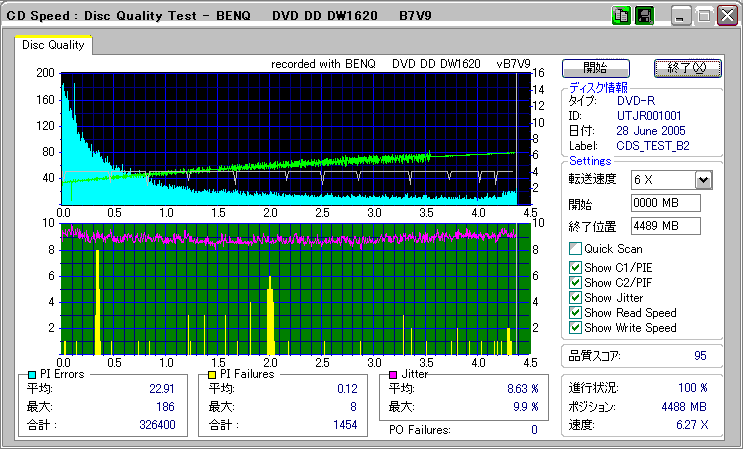The image size is (743, 449).
Task: Click the save floppy disk icon
Action: pos(644,16)
